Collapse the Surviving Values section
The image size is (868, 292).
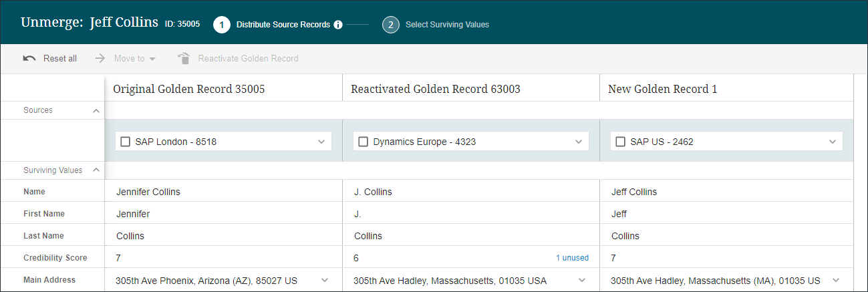pyautogui.click(x=96, y=170)
